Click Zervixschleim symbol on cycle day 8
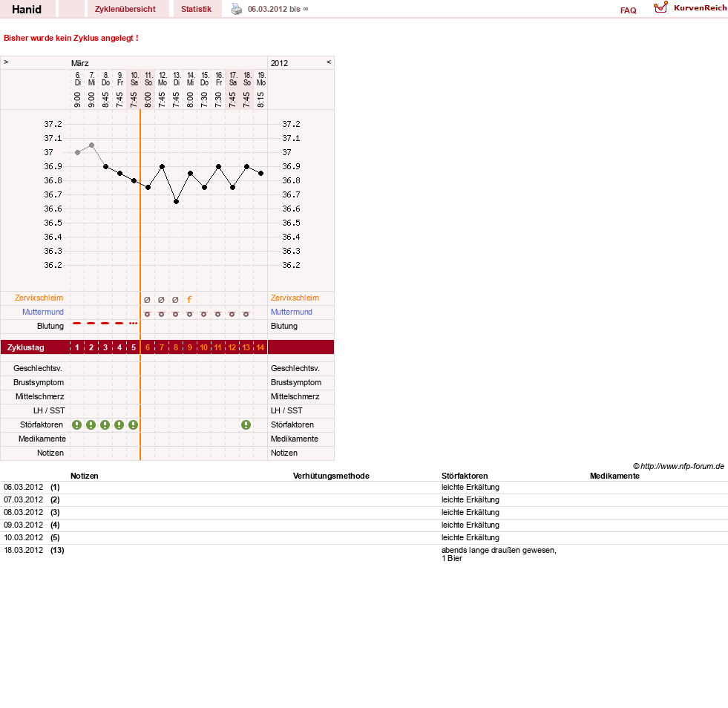728x708 pixels. click(175, 300)
